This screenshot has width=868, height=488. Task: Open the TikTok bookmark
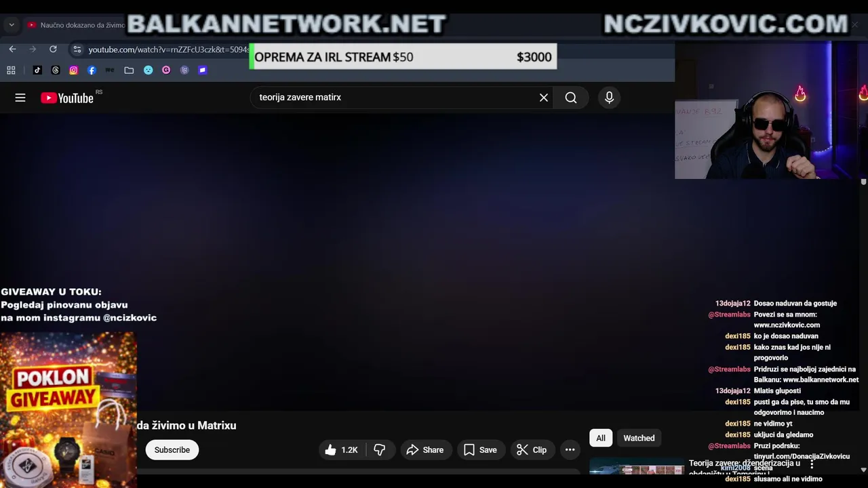(x=37, y=70)
